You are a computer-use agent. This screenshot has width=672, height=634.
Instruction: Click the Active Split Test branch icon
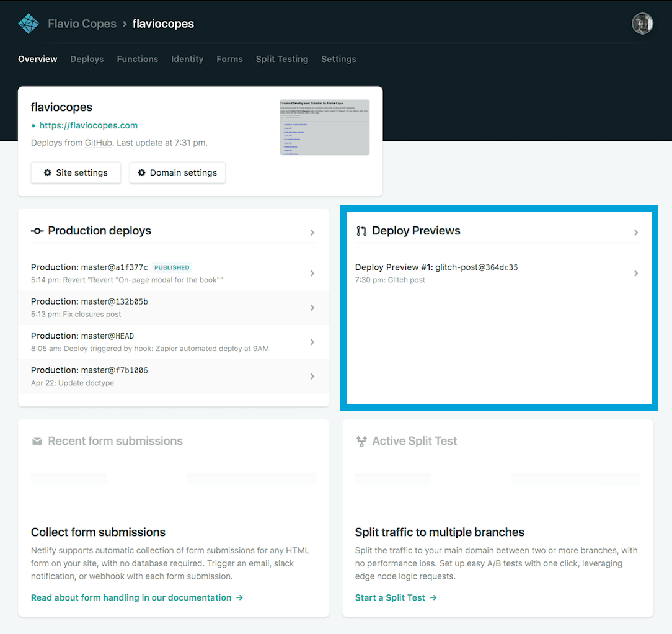point(361,441)
